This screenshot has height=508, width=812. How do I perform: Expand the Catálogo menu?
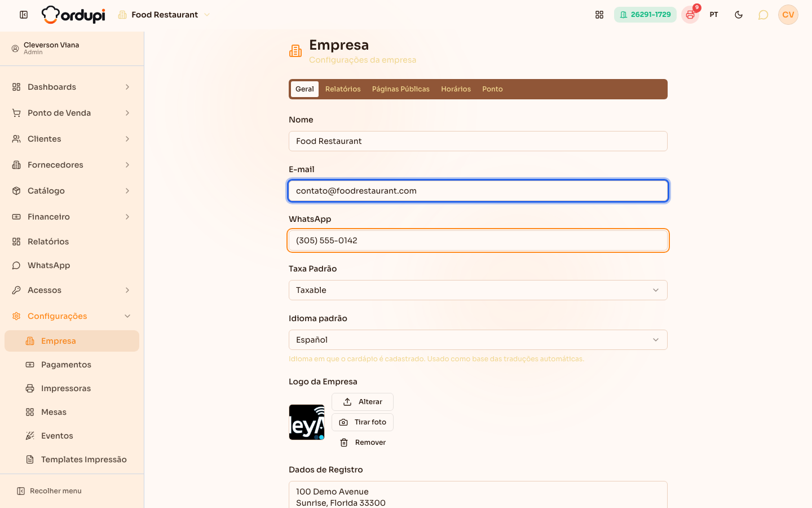click(x=72, y=191)
